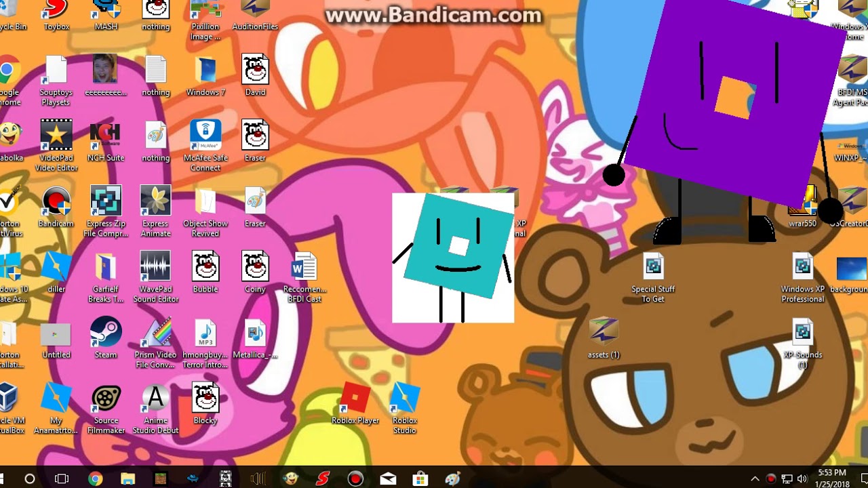Open the AuditionFiles desktop icon
868x488 pixels.
coord(255,15)
